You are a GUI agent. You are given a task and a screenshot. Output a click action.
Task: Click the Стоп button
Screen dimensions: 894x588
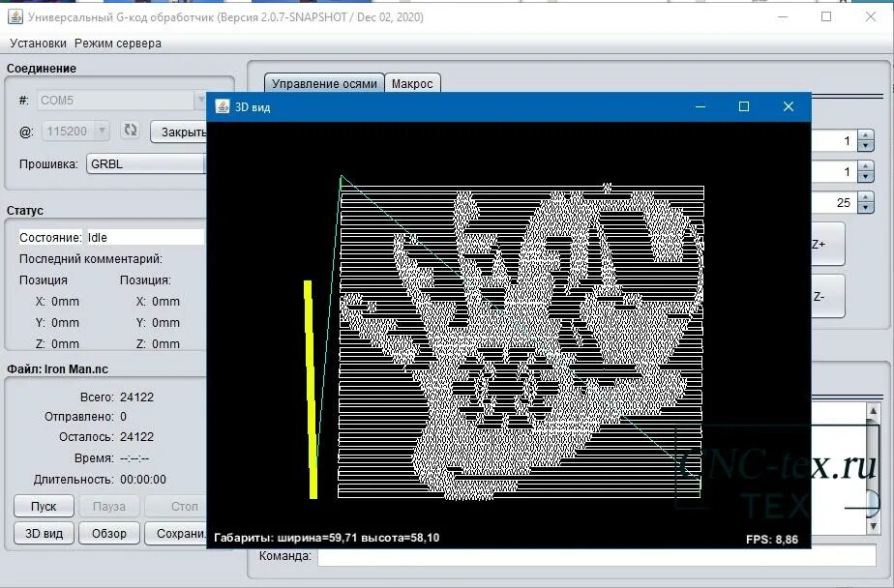point(176,506)
